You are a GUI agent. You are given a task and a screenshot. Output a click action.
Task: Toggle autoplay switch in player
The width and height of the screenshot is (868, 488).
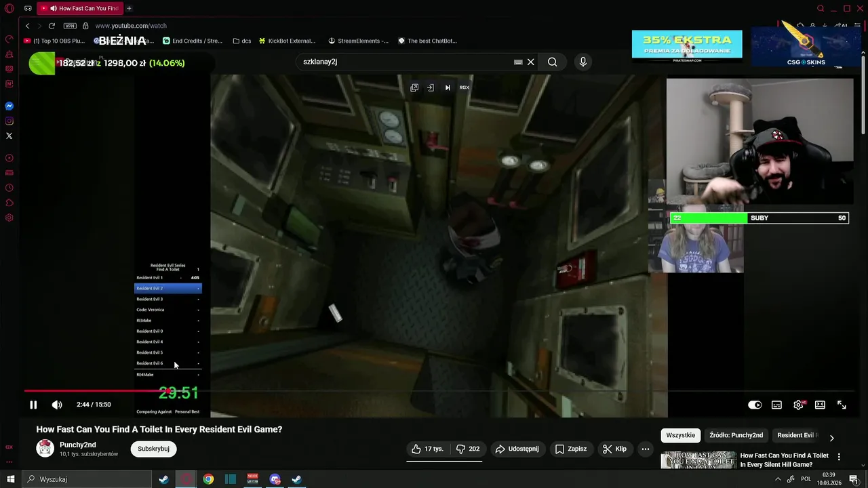pos(755,405)
